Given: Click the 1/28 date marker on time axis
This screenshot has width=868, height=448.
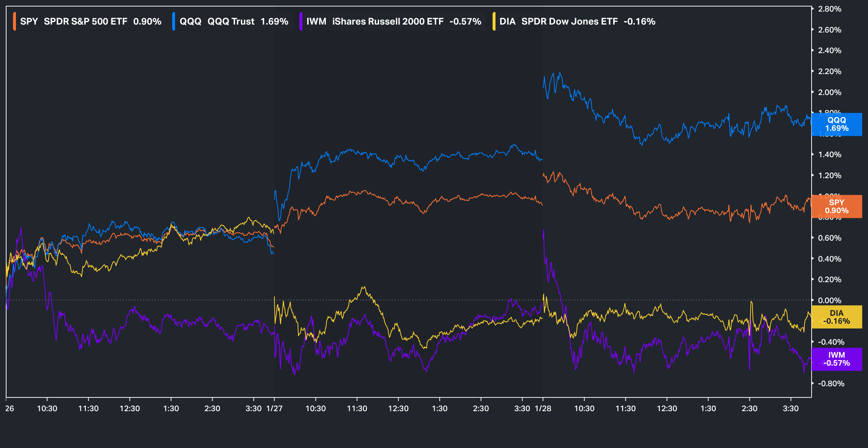Looking at the screenshot, I should (x=543, y=409).
